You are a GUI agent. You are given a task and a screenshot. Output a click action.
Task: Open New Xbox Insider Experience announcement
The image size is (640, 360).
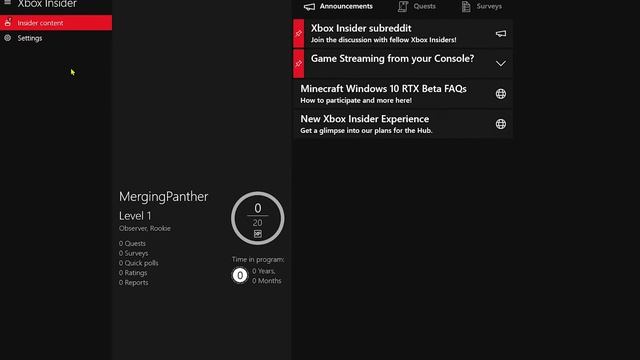[403, 124]
